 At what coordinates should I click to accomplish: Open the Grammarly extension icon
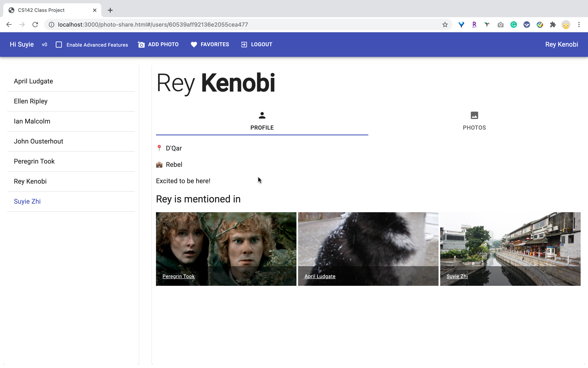(x=513, y=25)
